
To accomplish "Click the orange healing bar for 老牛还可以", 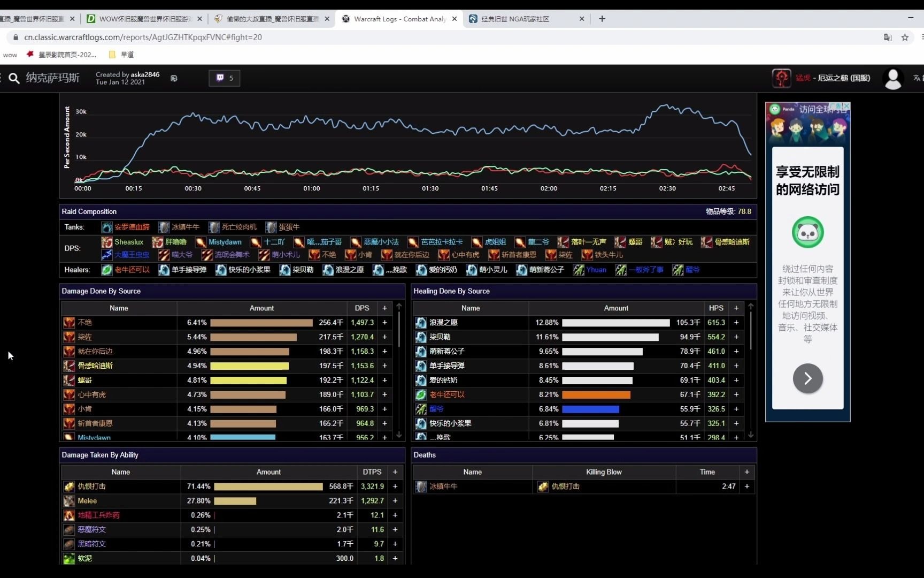I will [596, 395].
